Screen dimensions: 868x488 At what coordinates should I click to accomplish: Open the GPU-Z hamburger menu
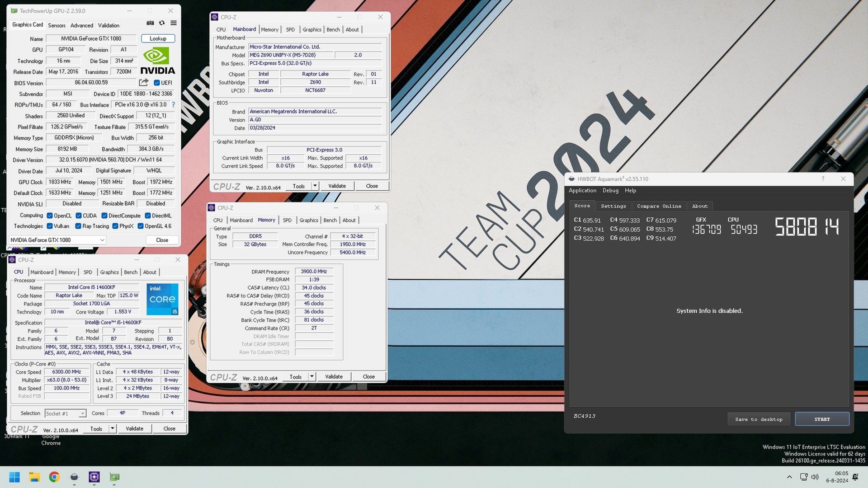click(174, 23)
